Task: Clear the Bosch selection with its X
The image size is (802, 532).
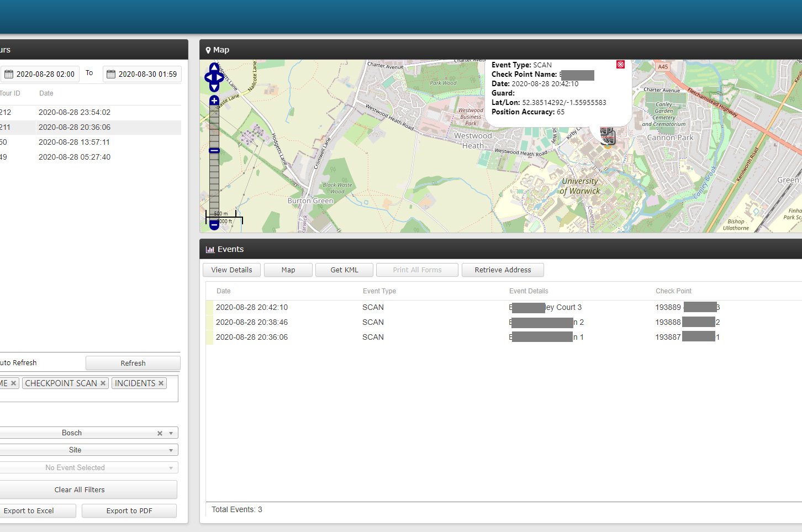Action: click(160, 433)
